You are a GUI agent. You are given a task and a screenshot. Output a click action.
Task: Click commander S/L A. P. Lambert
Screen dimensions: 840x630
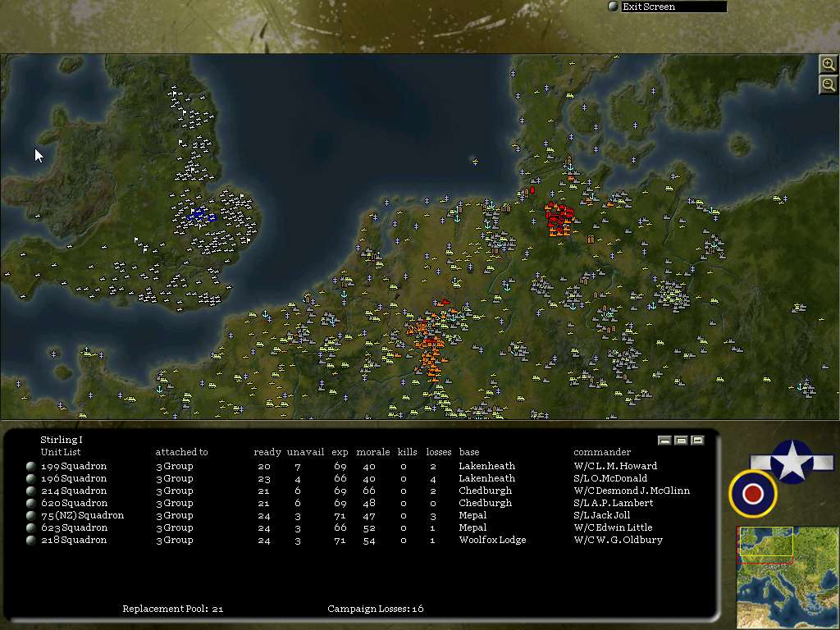pyautogui.click(x=614, y=503)
